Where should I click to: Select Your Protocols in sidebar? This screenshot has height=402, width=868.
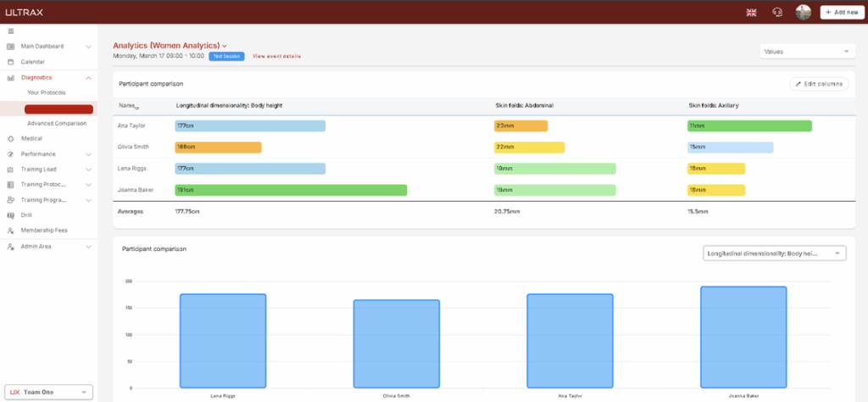pyautogui.click(x=47, y=92)
